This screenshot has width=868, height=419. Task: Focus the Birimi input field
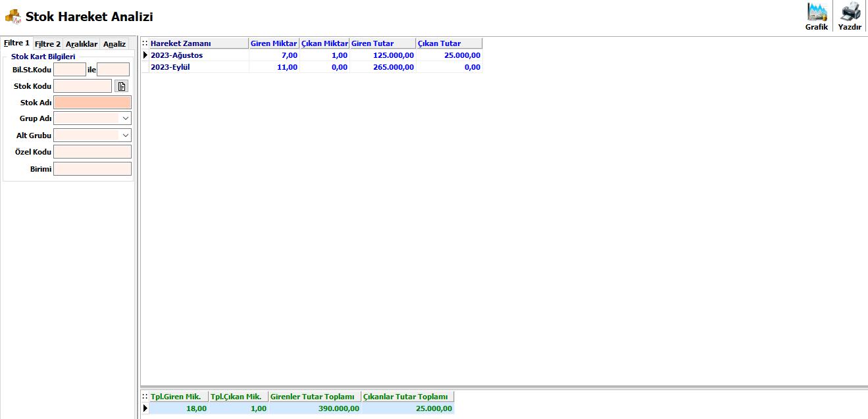pyautogui.click(x=92, y=169)
